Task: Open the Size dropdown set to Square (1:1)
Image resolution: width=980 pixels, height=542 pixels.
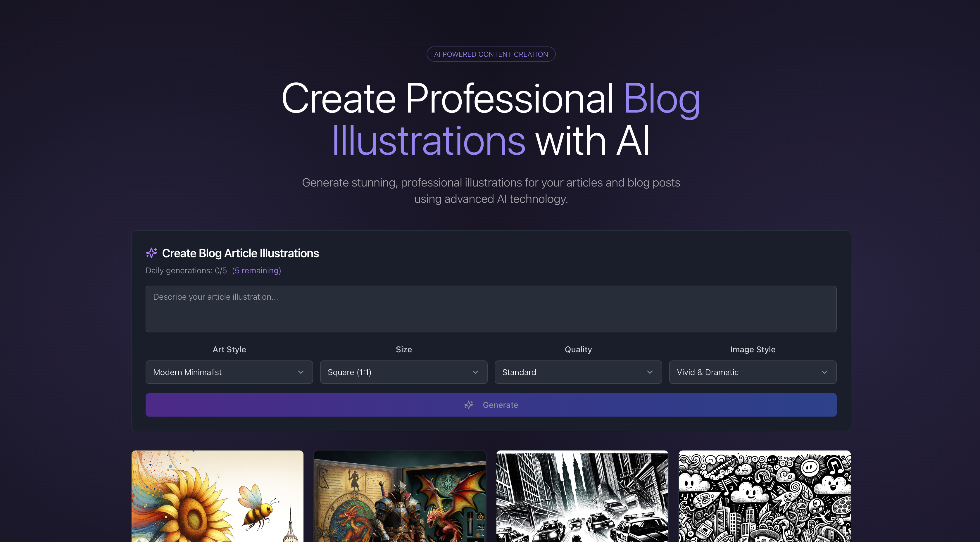Action: click(x=404, y=372)
